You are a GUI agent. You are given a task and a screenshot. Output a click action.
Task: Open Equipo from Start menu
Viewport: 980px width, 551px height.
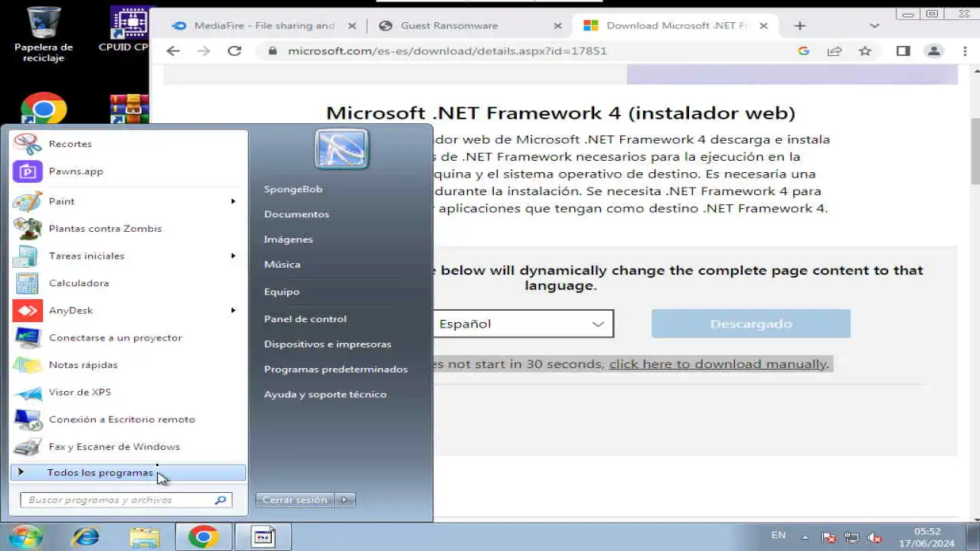point(282,292)
